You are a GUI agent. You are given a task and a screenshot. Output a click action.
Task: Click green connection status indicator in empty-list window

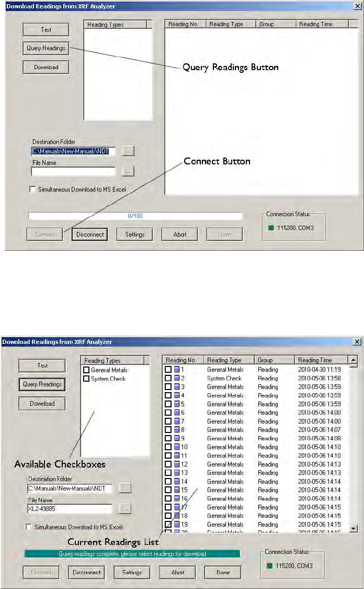coord(270,228)
